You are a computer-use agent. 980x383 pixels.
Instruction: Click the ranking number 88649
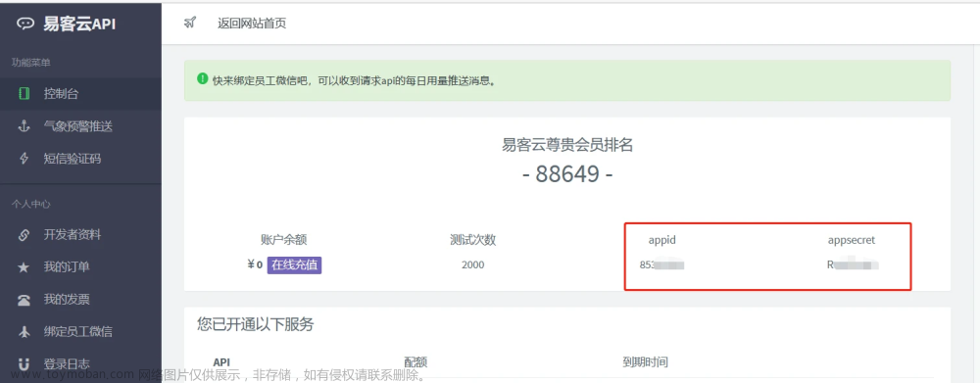tap(567, 174)
